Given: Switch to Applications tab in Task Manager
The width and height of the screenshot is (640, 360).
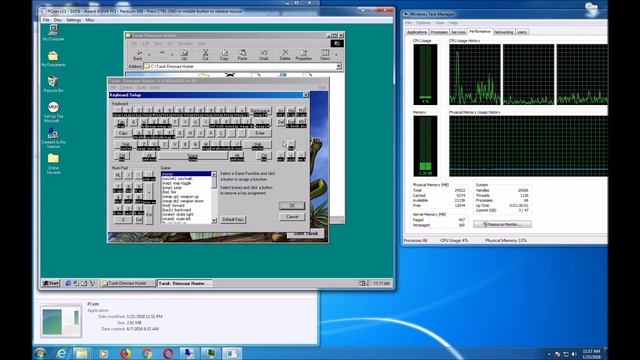Looking at the screenshot, I should tap(417, 32).
